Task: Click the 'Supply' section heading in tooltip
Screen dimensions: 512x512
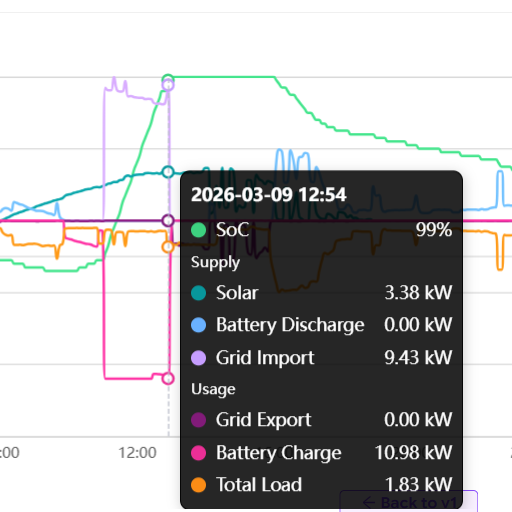Action: tap(215, 263)
